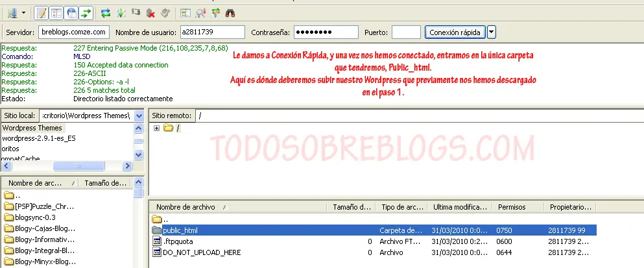Open the Site Manager icon

pos(12,13)
